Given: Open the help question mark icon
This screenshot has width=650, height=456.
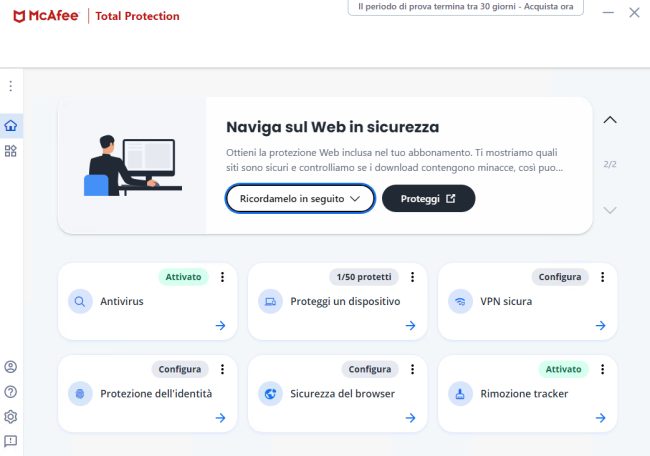Looking at the screenshot, I should [11, 392].
